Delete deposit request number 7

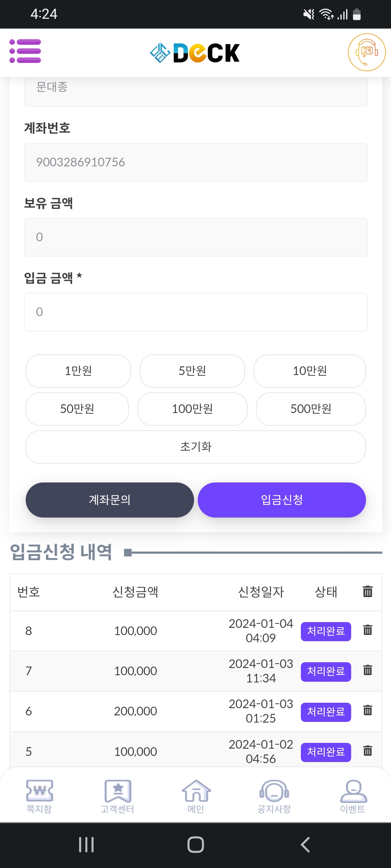coord(367,670)
